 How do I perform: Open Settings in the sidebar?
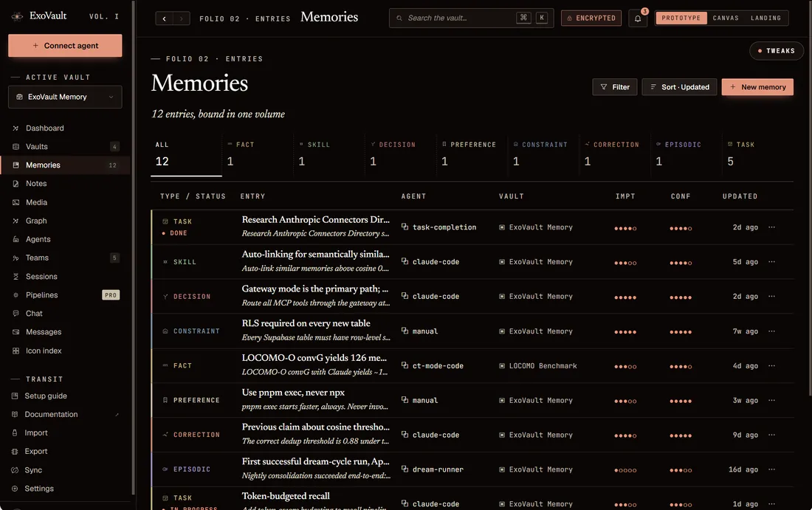65,489
